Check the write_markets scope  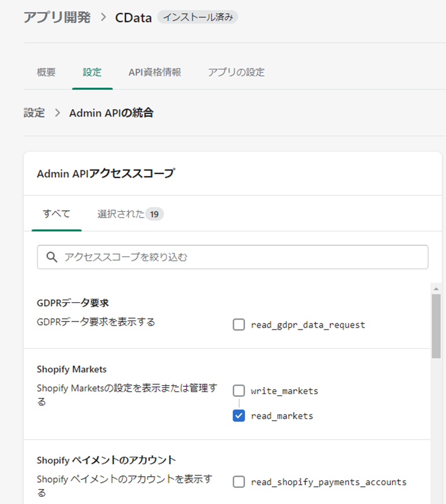pos(239,391)
